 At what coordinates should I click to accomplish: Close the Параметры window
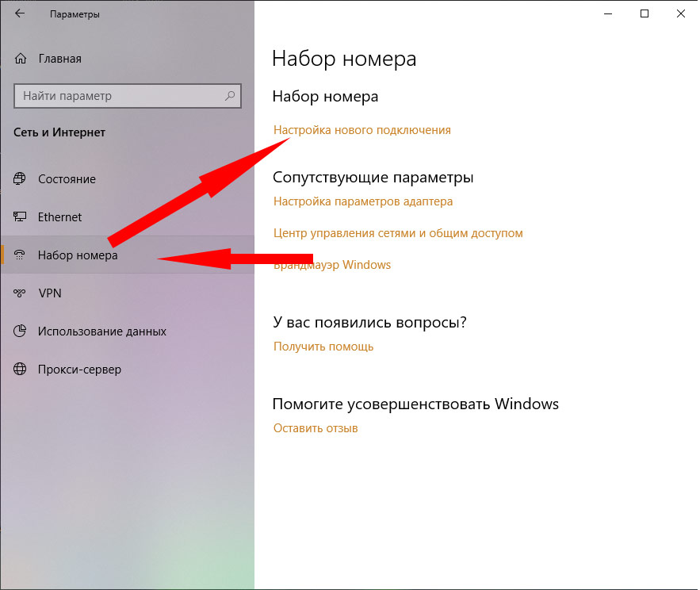click(x=681, y=13)
